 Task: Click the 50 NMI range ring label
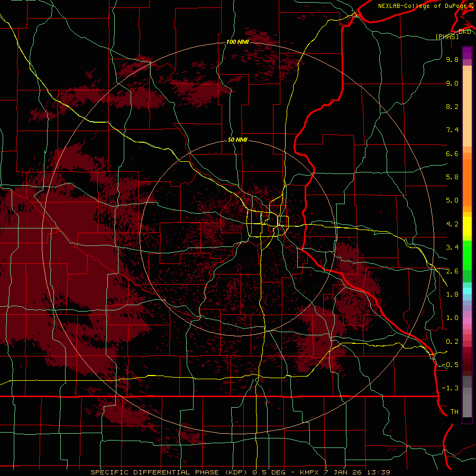click(237, 140)
